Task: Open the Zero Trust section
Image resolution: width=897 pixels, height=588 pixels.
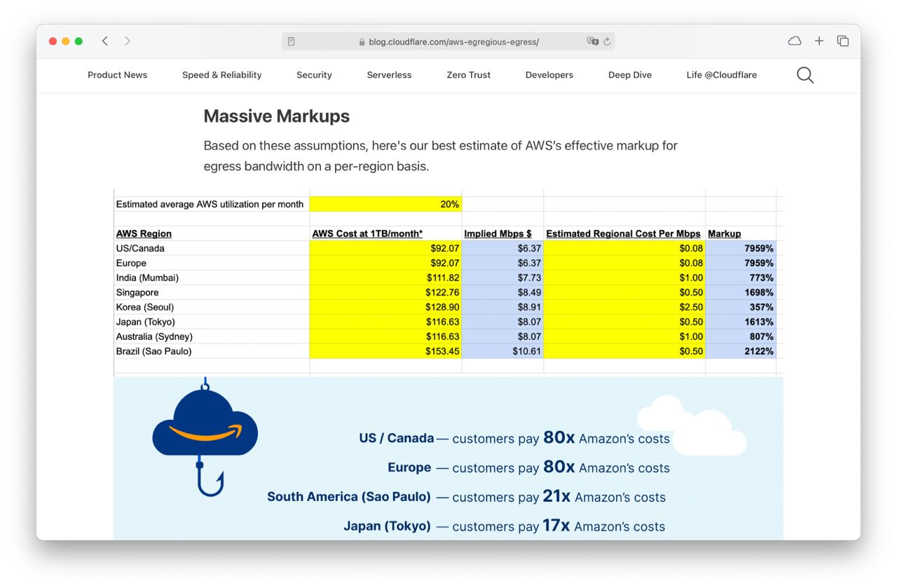Action: click(468, 75)
